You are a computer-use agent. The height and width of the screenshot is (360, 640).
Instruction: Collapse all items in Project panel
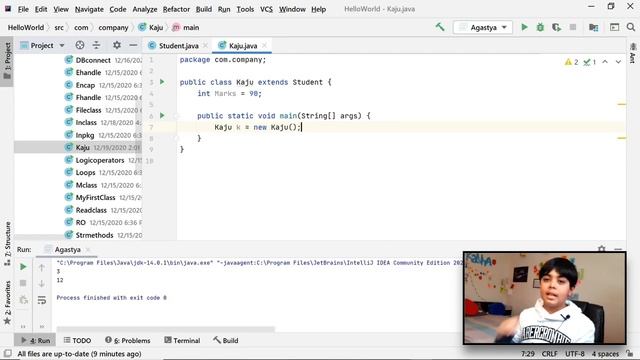point(96,45)
